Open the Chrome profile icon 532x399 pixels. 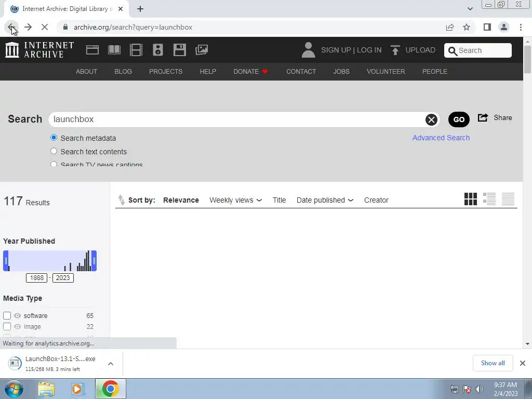[504, 27]
